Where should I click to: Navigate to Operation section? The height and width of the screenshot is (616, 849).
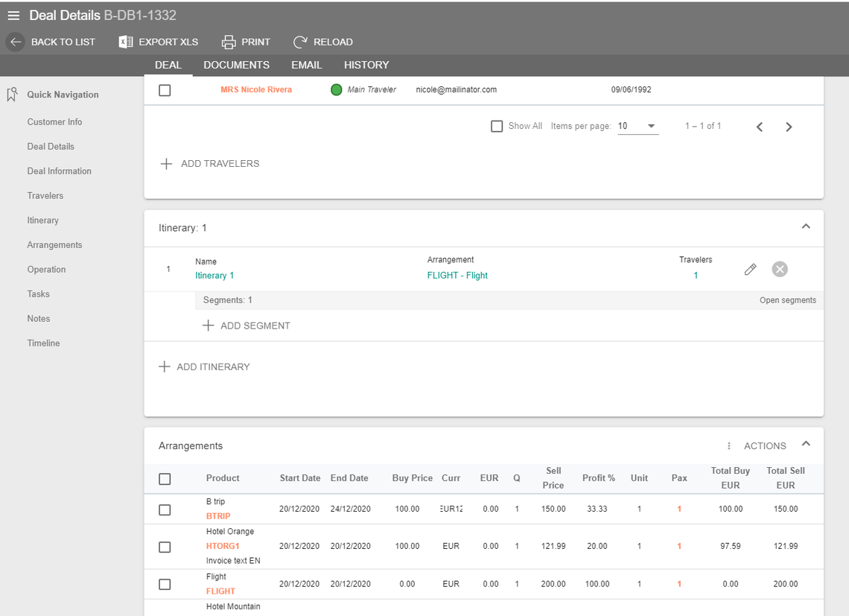click(x=47, y=269)
